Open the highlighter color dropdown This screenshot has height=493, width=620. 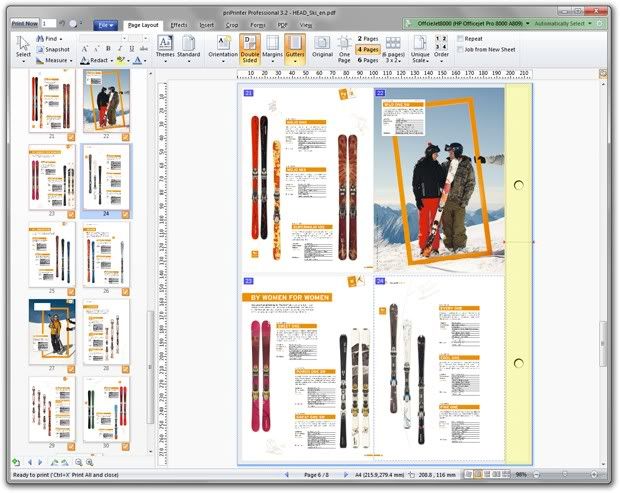click(128, 60)
